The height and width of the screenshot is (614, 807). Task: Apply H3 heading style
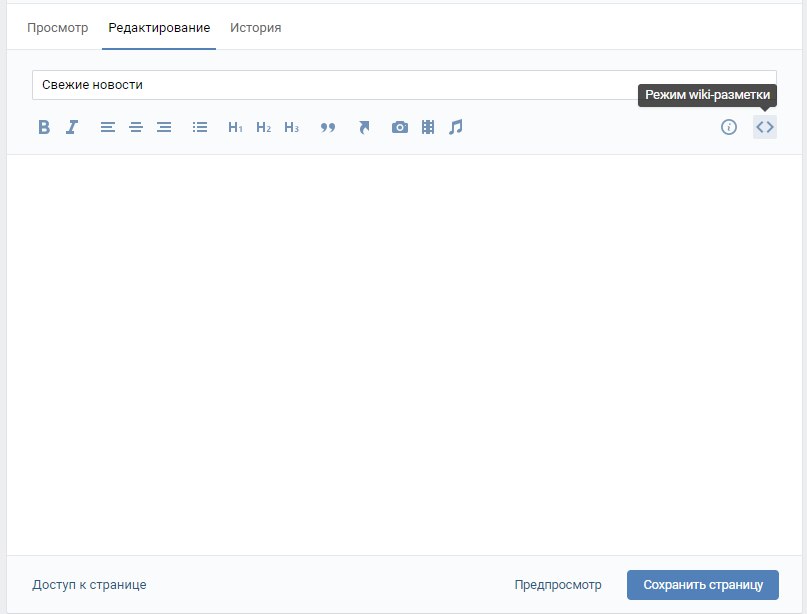(x=291, y=127)
